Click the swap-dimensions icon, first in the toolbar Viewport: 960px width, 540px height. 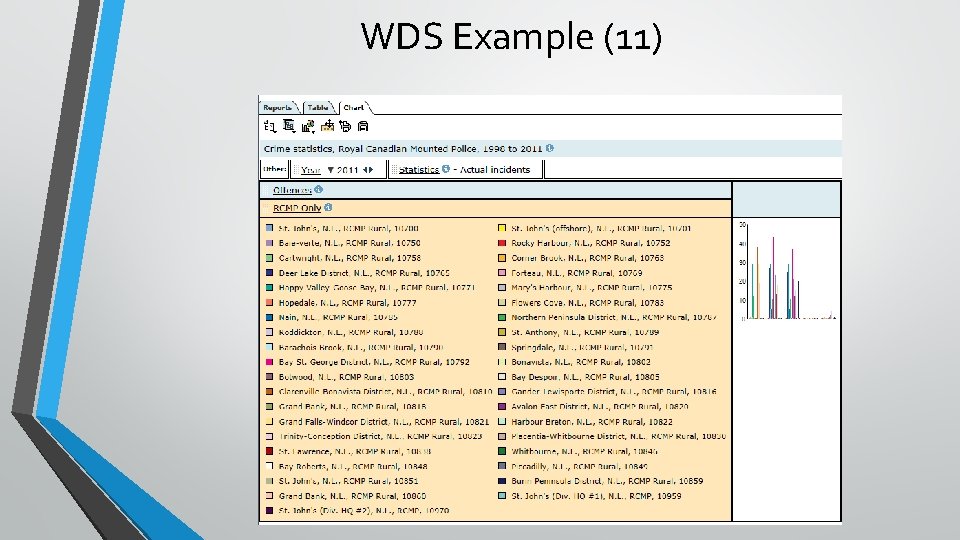(270, 126)
